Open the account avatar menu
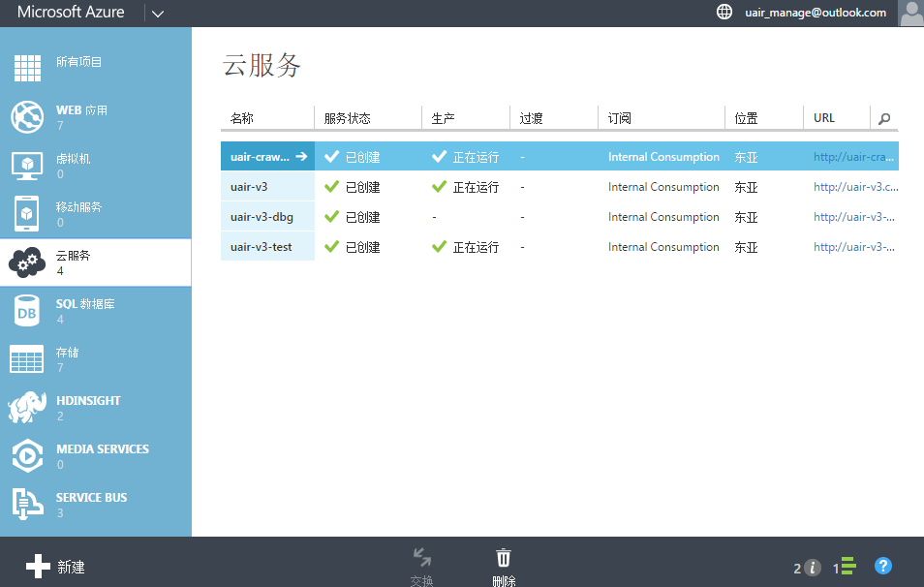This screenshot has width=924, height=587. pos(910,13)
